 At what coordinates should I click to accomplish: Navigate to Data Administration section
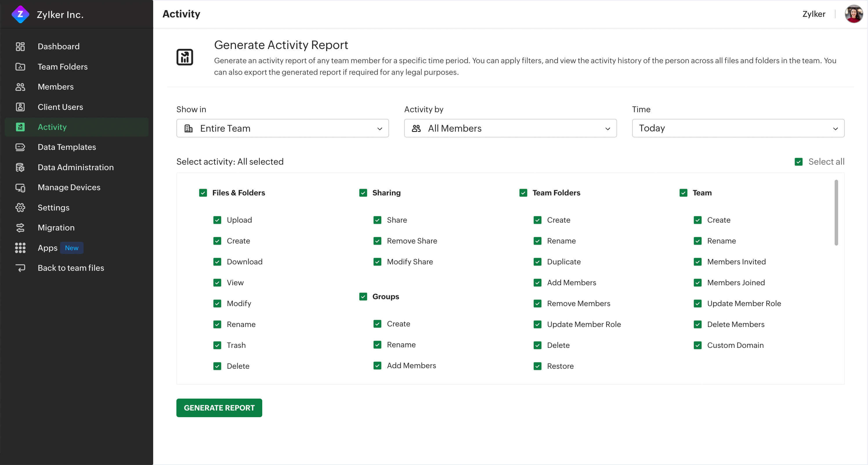tap(75, 167)
